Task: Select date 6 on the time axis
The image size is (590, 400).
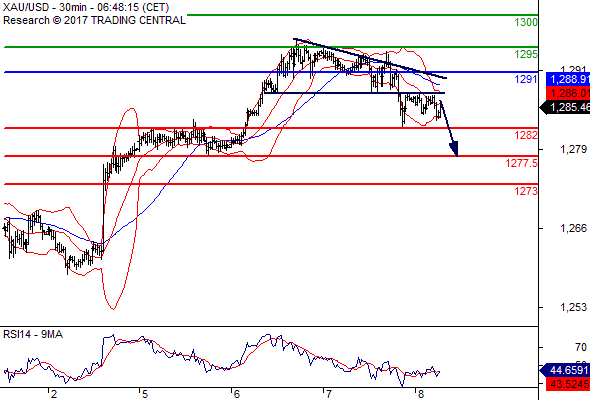Action: (237, 394)
